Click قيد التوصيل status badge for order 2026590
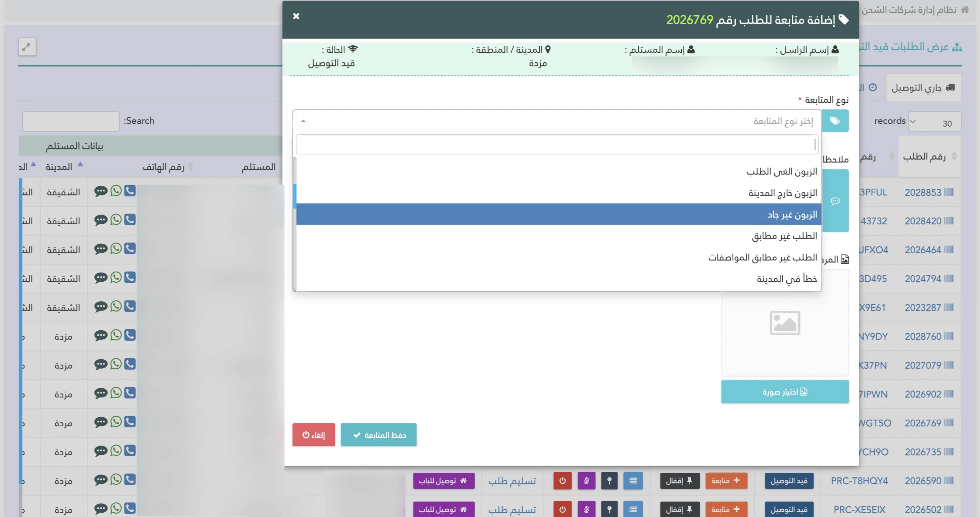 789,481
